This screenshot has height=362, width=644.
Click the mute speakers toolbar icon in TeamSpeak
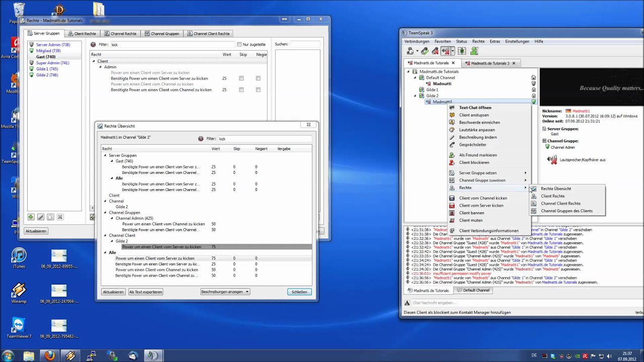[445, 51]
